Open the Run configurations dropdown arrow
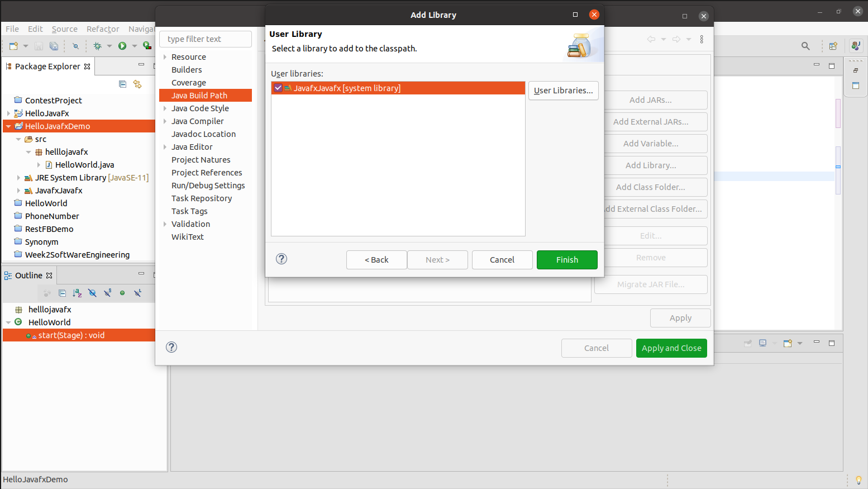Viewport: 868px width, 489px height. pyautogui.click(x=134, y=46)
